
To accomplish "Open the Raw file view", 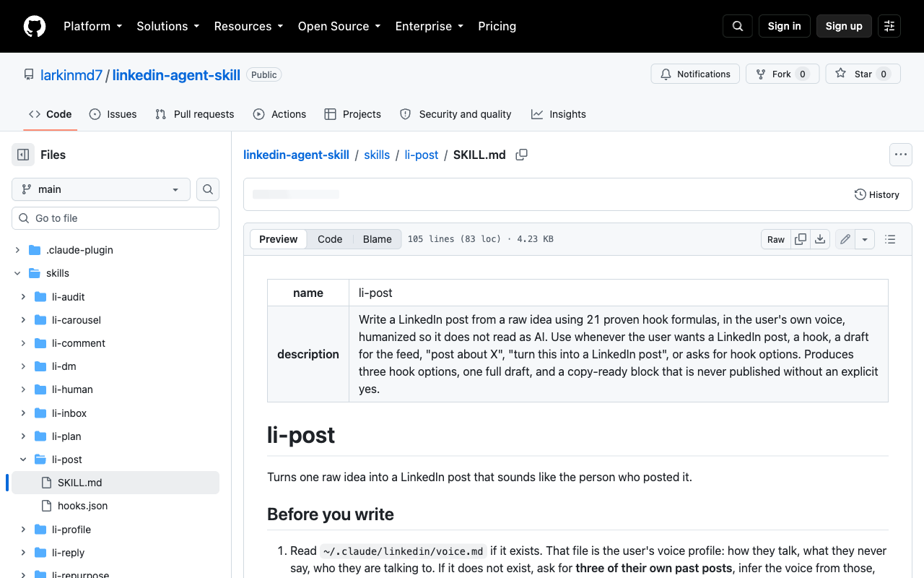I will [x=776, y=239].
